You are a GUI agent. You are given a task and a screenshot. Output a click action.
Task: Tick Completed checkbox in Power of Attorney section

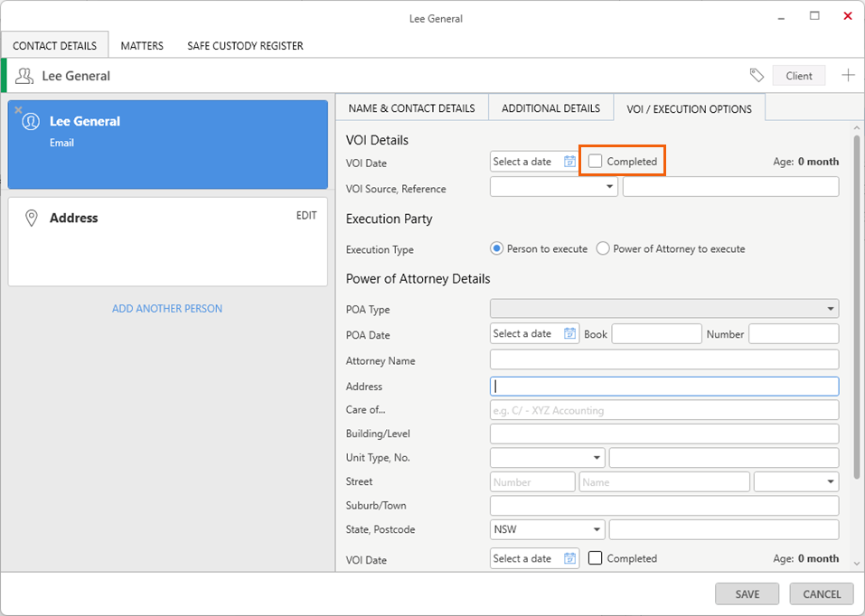595,558
